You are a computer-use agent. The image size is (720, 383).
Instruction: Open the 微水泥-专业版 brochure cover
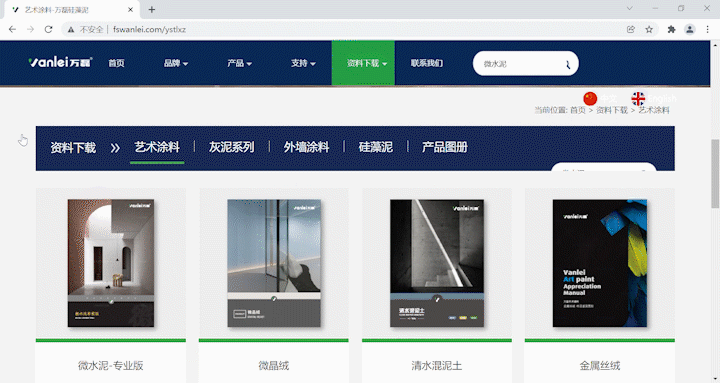pos(111,263)
